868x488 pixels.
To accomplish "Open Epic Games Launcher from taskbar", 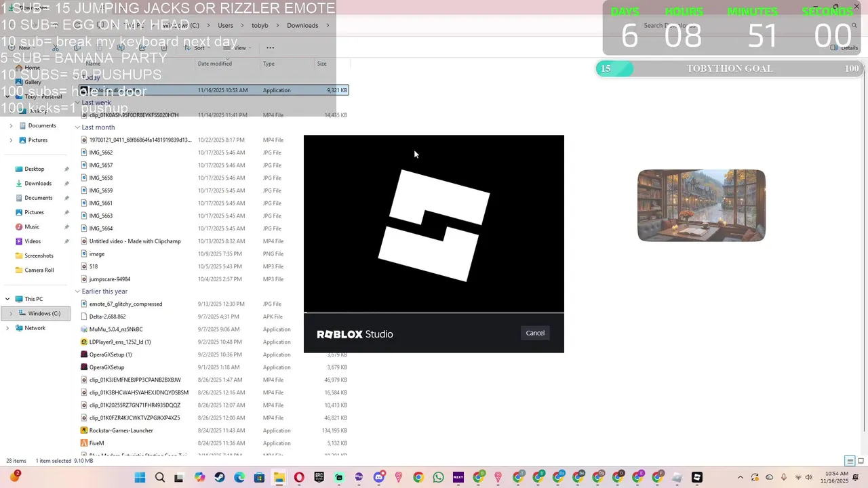I will tap(319, 478).
